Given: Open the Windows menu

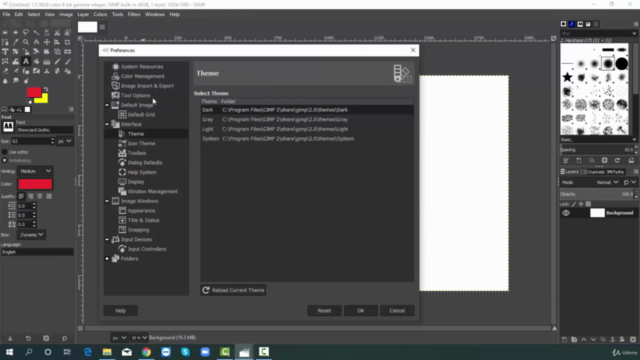Looking at the screenshot, I should tap(155, 14).
